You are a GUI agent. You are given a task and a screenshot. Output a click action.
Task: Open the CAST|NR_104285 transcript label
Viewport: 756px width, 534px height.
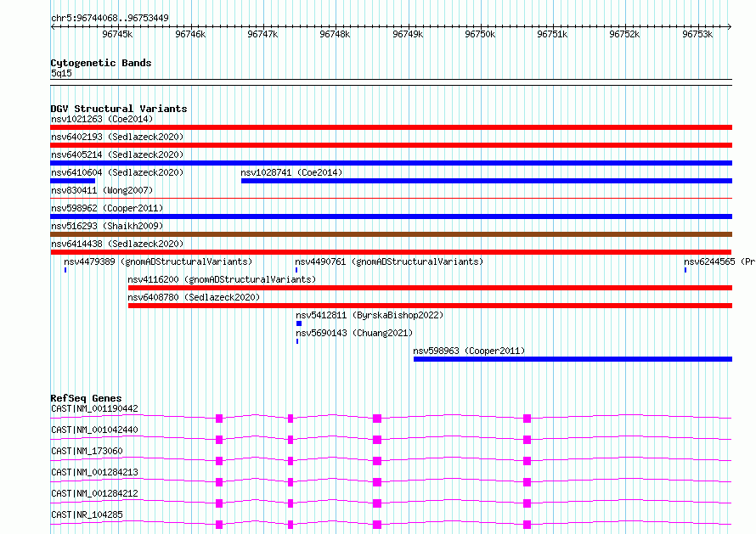pyautogui.click(x=87, y=514)
